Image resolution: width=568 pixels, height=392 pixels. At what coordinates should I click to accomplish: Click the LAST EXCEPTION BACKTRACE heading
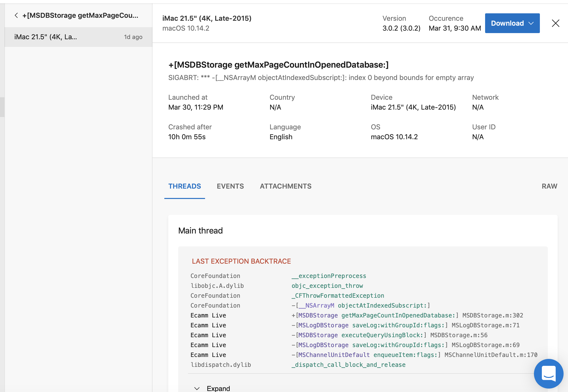point(242,261)
